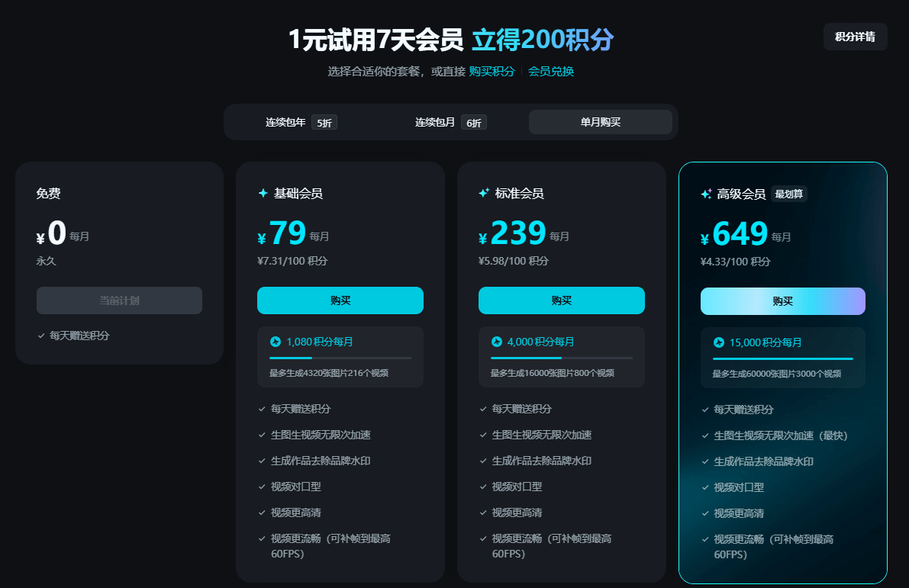The image size is (909, 588).
Task: Click the points icon next to 15,000积分每月
Action: (719, 342)
